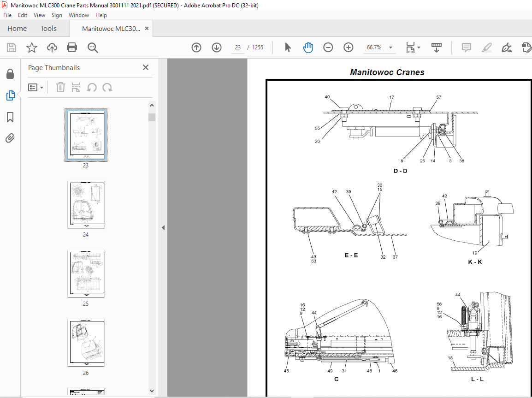Click fit-page scrolling mode icon
Image resolution: width=532 pixels, height=398 pixels.
click(411, 48)
